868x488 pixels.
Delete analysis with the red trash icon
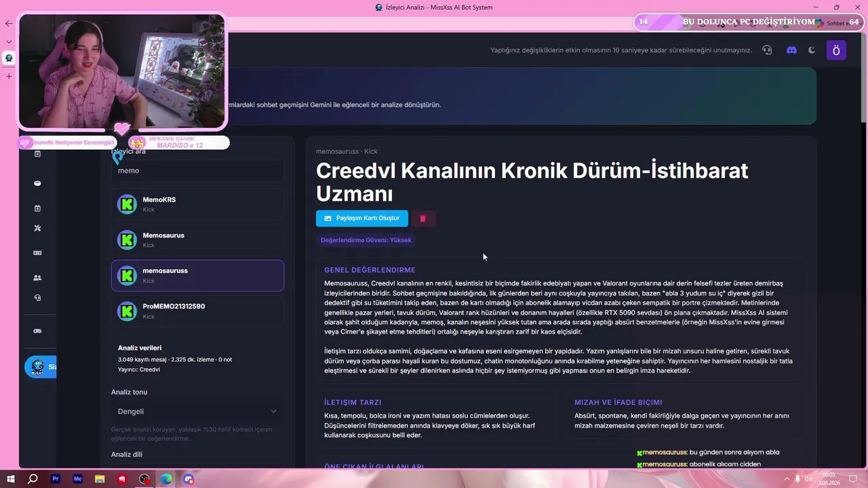[x=422, y=218]
